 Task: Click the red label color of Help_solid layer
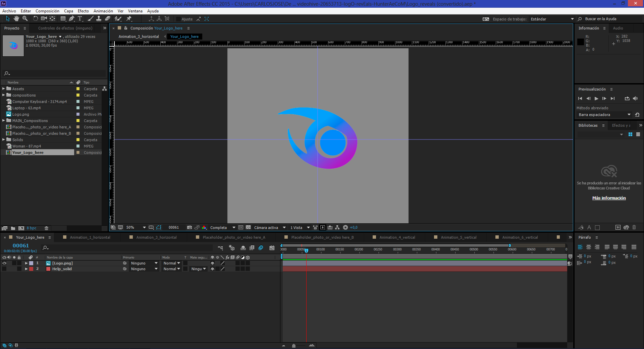pyautogui.click(x=31, y=269)
